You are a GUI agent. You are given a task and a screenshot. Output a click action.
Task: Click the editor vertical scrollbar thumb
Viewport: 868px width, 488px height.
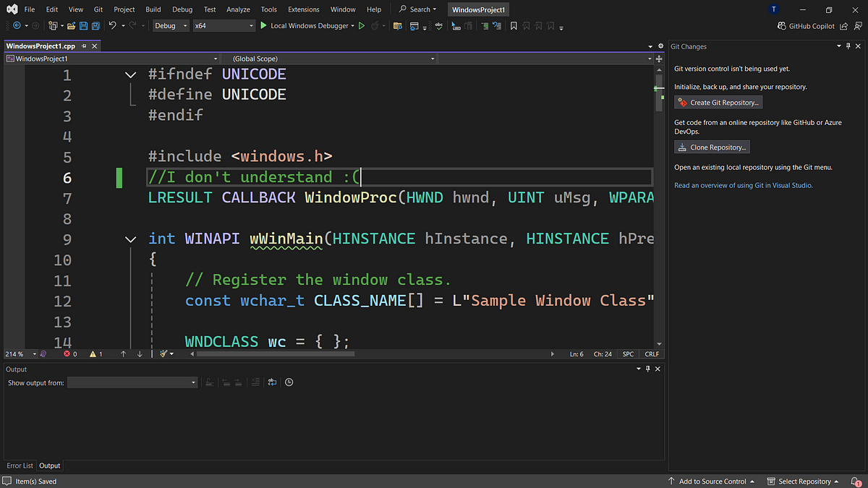(659, 93)
